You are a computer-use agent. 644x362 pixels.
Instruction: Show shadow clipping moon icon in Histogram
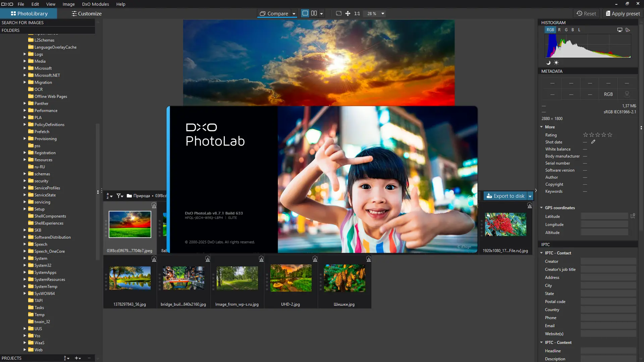548,63
